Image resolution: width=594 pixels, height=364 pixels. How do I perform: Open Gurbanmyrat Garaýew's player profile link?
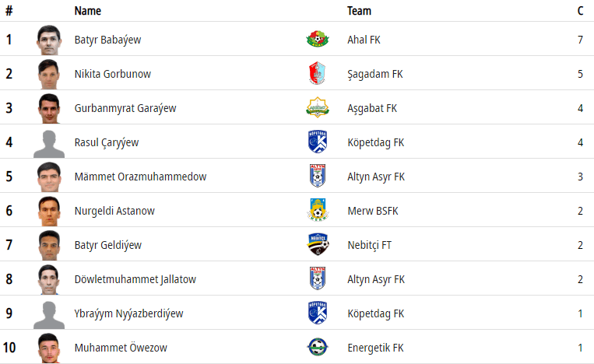point(125,108)
